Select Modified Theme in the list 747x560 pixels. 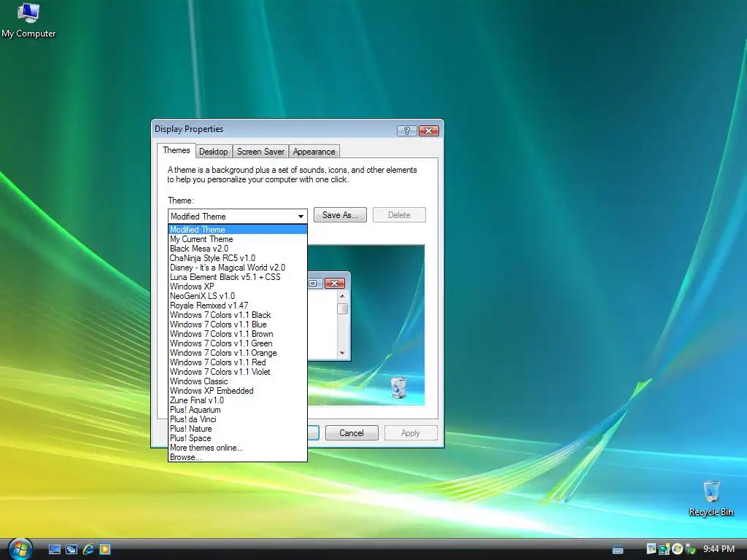[x=238, y=230]
